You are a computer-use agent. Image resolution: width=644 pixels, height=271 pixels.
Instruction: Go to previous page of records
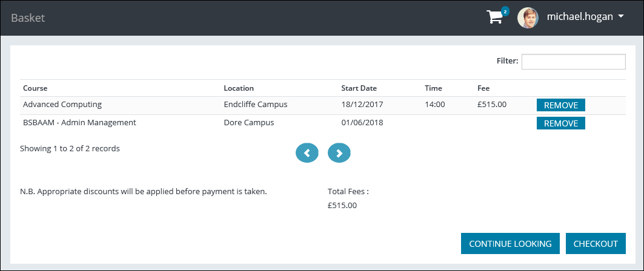(x=307, y=153)
